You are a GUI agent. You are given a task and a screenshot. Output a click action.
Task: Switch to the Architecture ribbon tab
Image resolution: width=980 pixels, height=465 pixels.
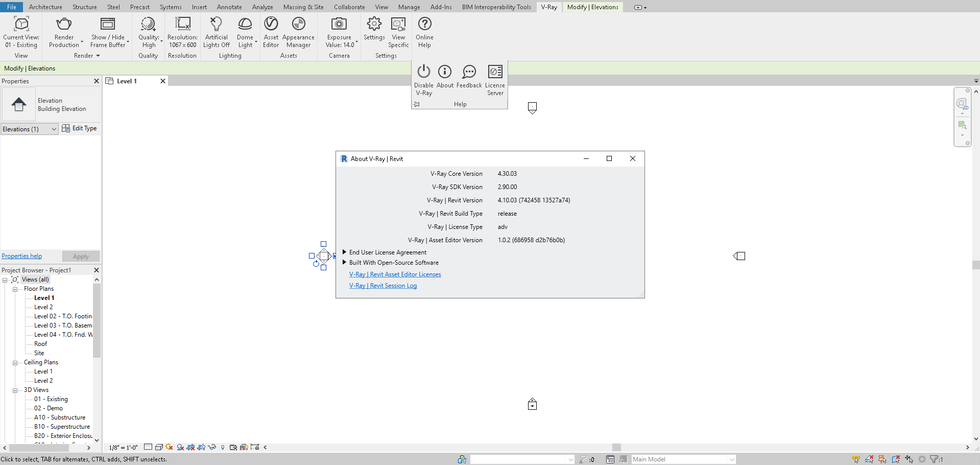(x=45, y=7)
